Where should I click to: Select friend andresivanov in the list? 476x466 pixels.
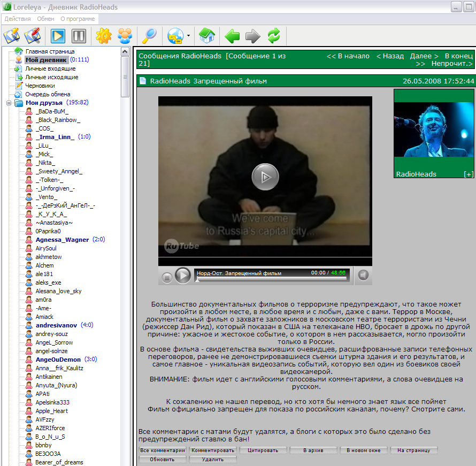[x=57, y=325]
